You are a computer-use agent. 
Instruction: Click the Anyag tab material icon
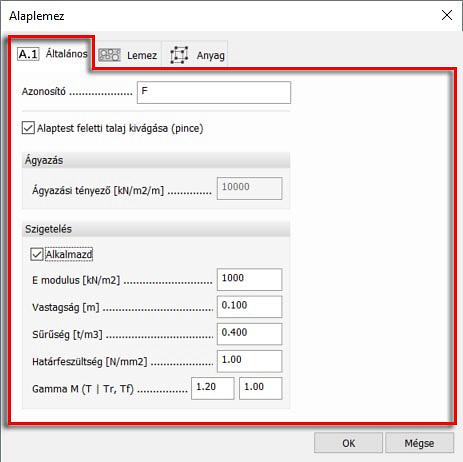click(x=179, y=55)
